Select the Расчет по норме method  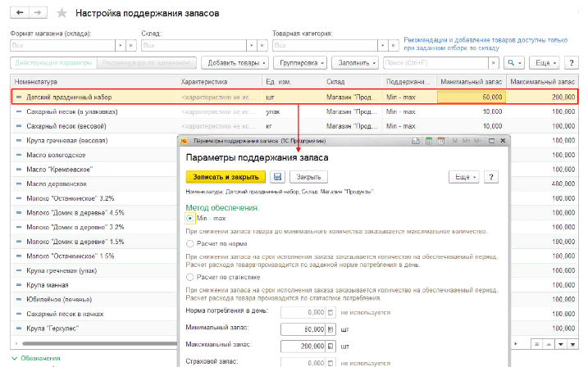[x=191, y=243]
